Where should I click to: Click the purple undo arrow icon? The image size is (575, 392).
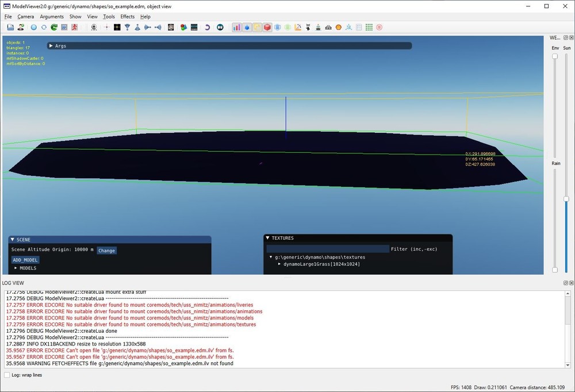(x=207, y=27)
